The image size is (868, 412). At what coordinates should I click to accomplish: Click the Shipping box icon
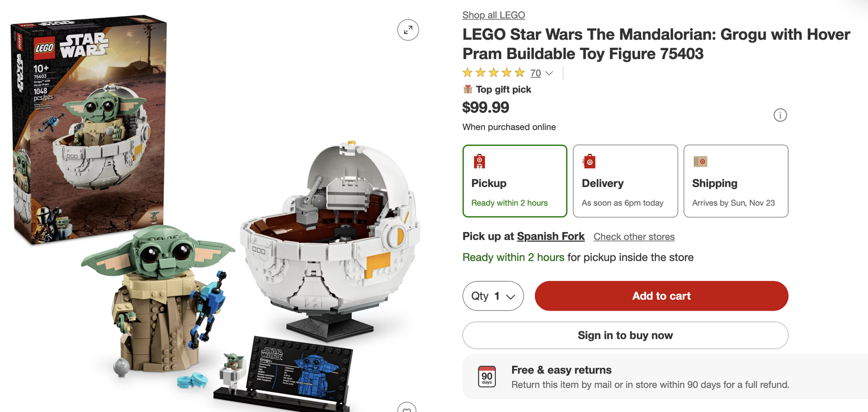tap(700, 162)
